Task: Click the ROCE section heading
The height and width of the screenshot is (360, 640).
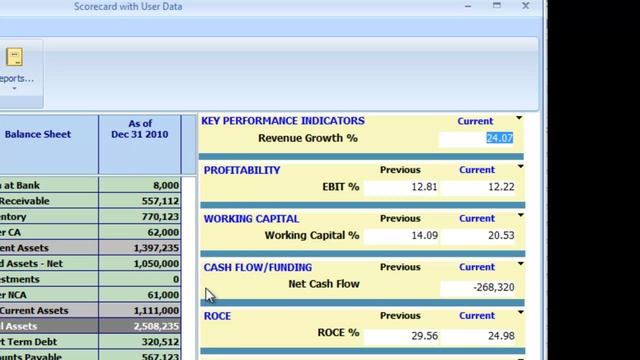Action: click(217, 316)
